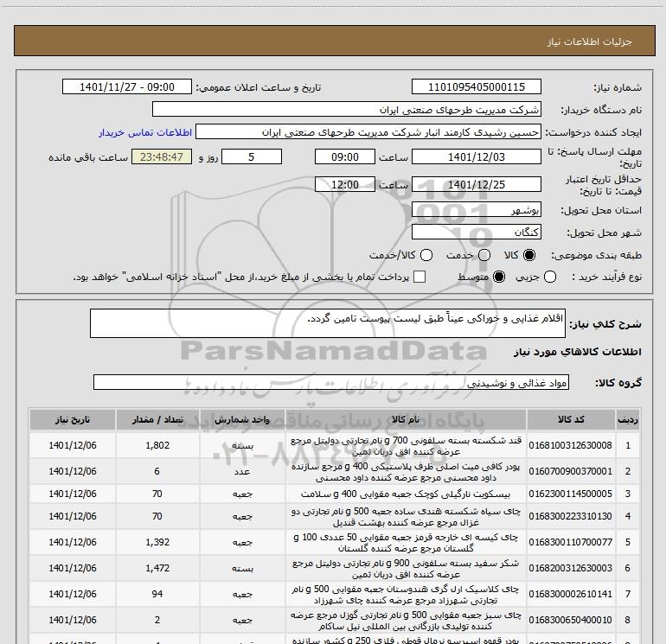Click product code 0168300110700077

[571, 542]
